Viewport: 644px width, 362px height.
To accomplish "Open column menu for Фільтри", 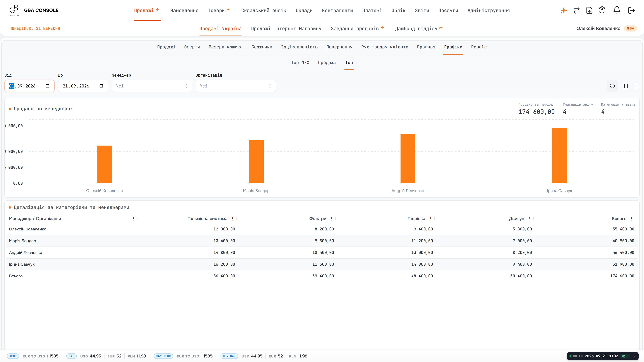I will coord(331,219).
